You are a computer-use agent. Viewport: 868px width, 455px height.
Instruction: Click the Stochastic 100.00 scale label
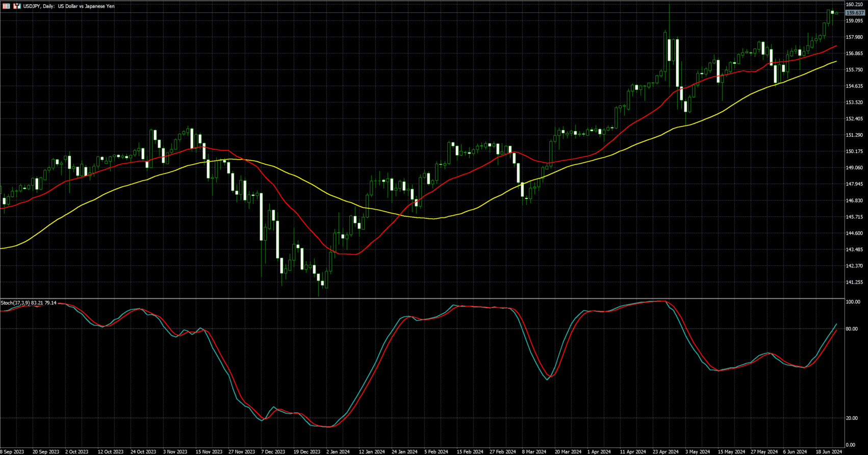click(x=853, y=302)
